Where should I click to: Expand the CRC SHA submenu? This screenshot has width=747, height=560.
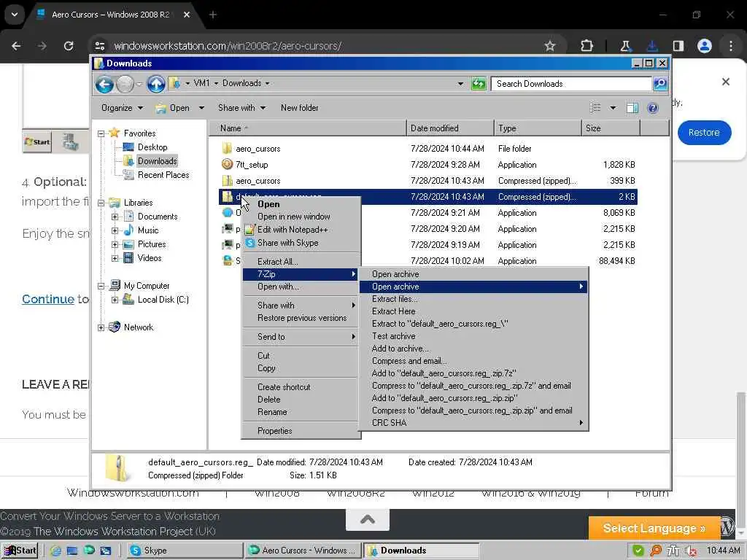[x=473, y=423]
